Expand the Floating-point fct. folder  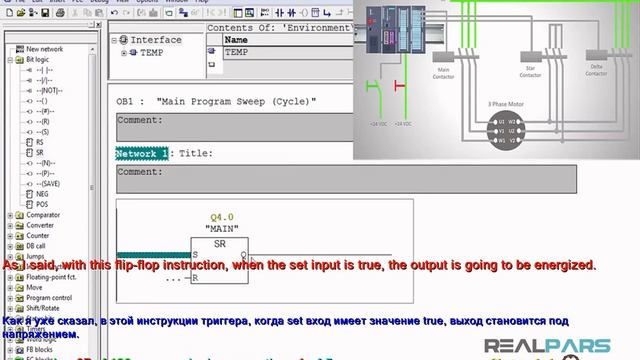click(10, 278)
